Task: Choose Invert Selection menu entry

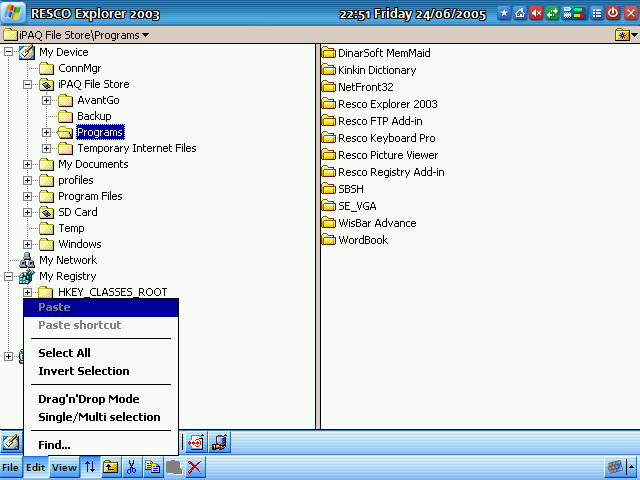Action: 101,371
